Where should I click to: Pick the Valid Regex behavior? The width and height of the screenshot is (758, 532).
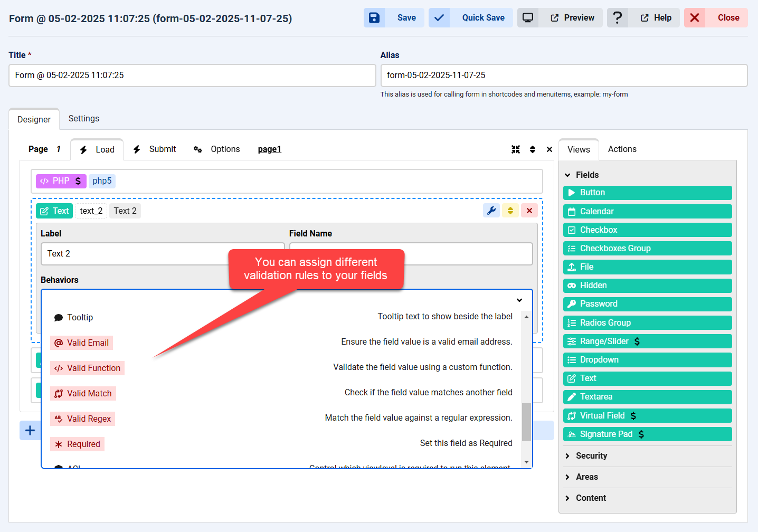click(x=83, y=419)
